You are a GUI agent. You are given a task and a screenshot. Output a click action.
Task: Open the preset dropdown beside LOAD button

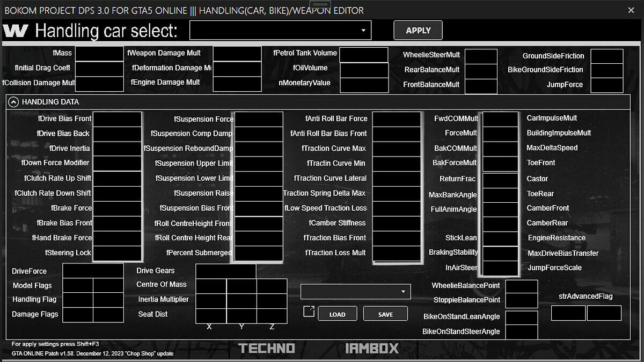(x=355, y=292)
